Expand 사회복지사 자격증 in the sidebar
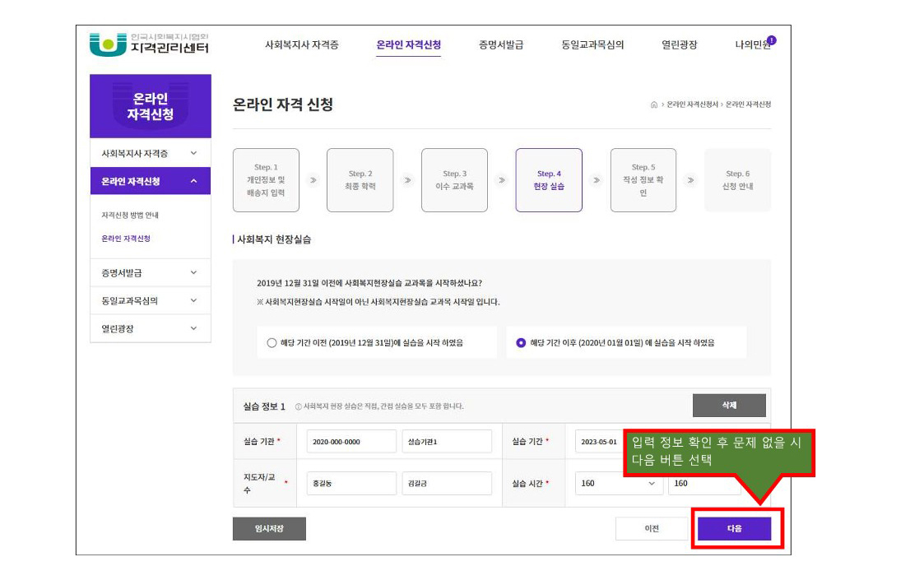 [151, 153]
